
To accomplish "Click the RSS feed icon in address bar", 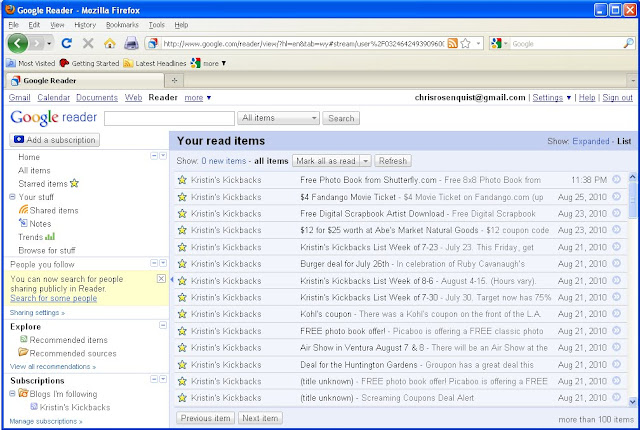I will pyautogui.click(x=452, y=43).
